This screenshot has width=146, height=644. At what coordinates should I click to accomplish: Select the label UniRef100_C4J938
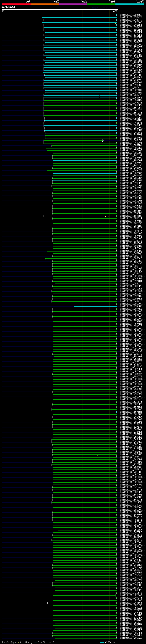(131, 103)
